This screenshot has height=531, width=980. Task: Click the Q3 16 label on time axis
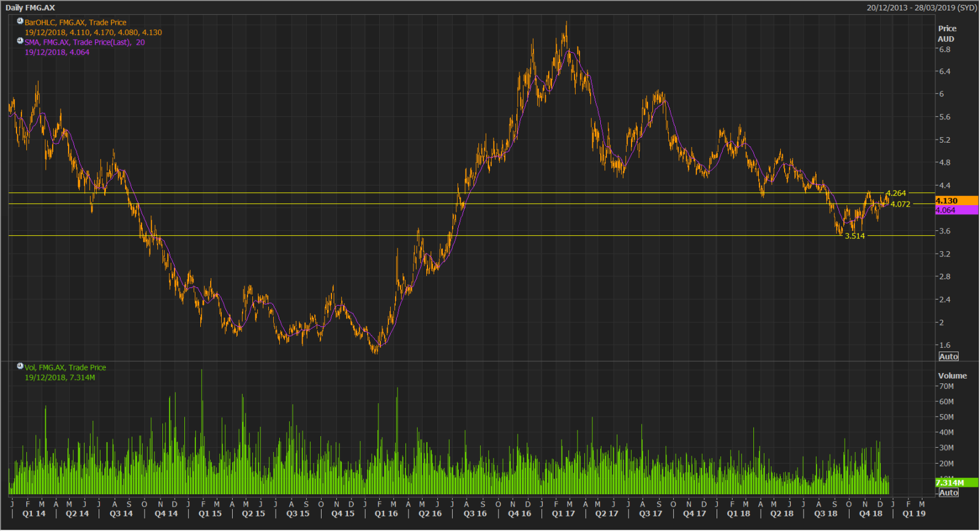(475, 514)
